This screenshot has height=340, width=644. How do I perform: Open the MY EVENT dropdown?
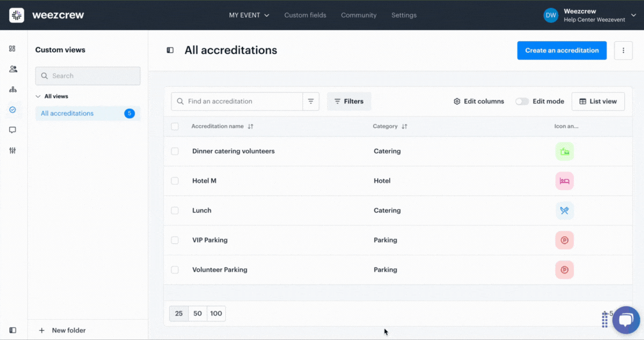pos(249,15)
